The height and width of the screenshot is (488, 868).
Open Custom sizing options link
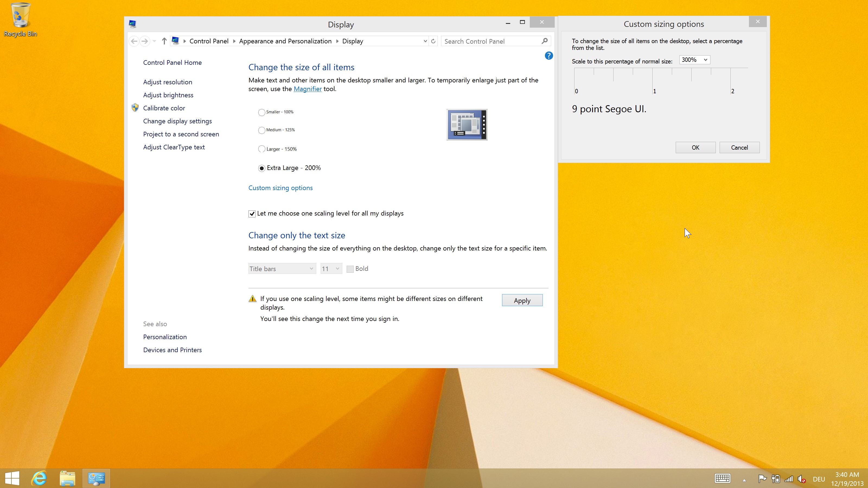[x=280, y=188]
